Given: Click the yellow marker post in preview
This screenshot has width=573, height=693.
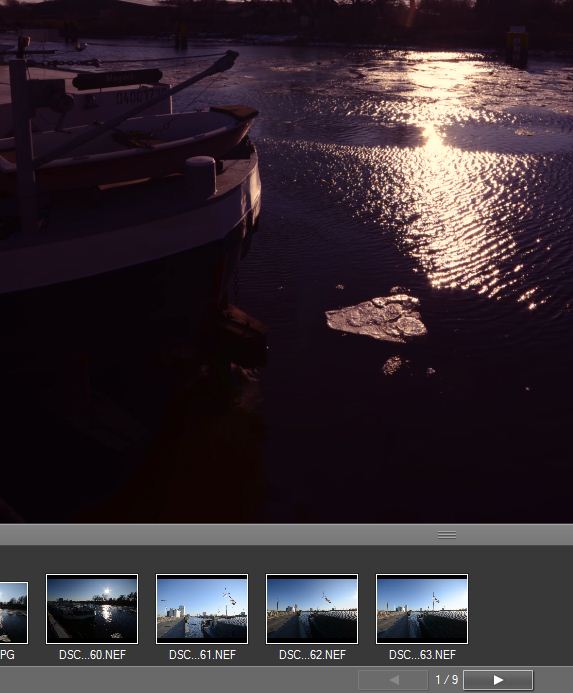Looking at the screenshot, I should tap(517, 46).
